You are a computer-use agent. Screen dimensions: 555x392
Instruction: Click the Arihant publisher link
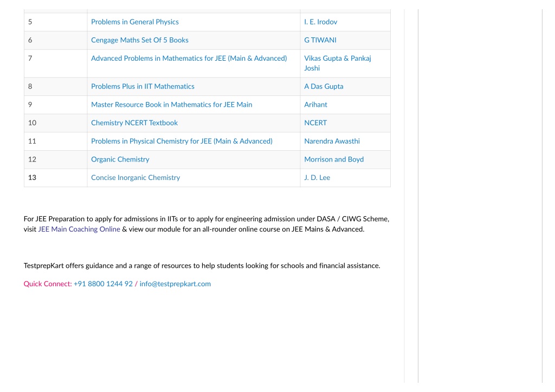[x=316, y=105]
